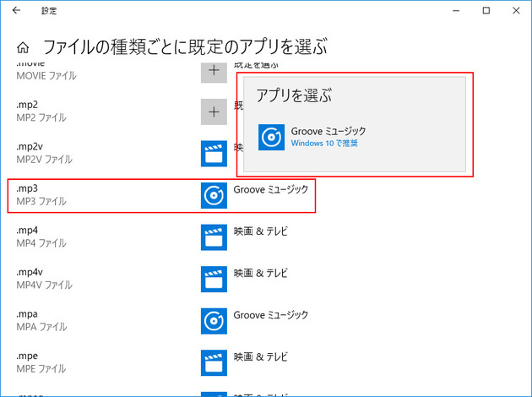The image size is (532, 397).
Task: Go back with the back arrow
Action: tap(16, 10)
